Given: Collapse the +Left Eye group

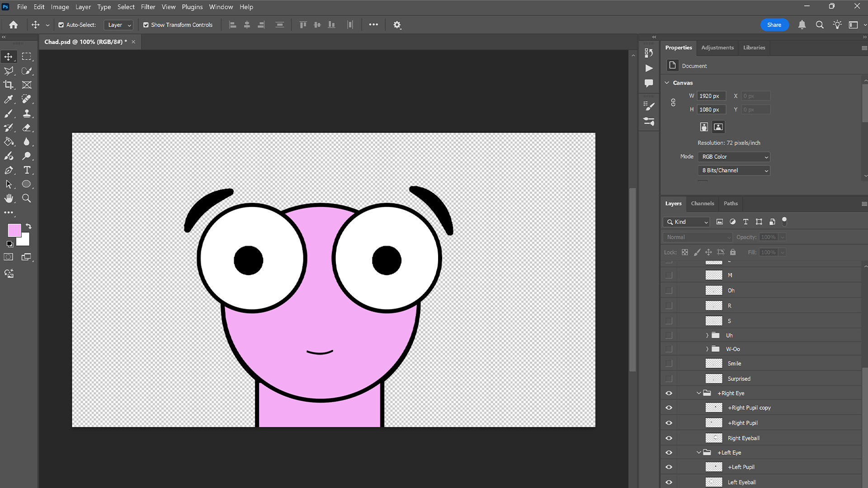Looking at the screenshot, I should pos(699,452).
